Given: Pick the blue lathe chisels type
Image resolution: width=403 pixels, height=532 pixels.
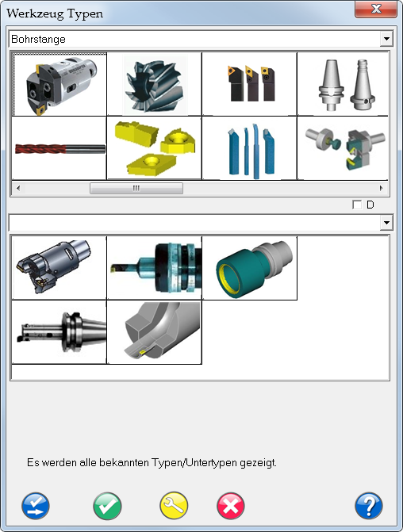Looking at the screenshot, I should (250, 148).
